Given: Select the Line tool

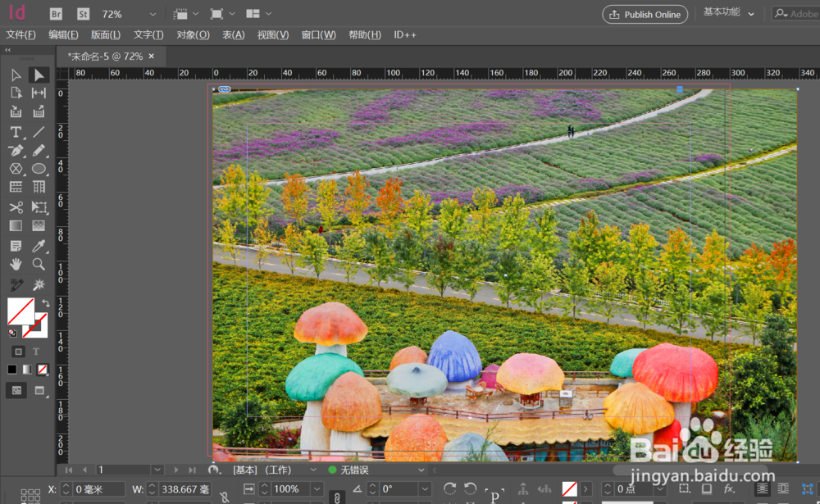Looking at the screenshot, I should click(39, 132).
